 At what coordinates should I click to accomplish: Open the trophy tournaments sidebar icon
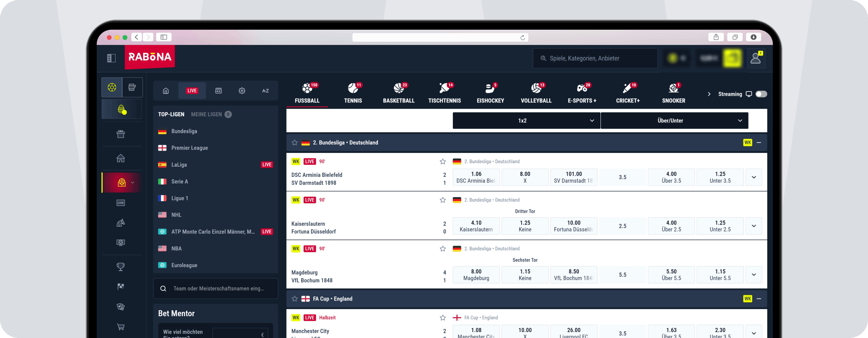tap(121, 267)
